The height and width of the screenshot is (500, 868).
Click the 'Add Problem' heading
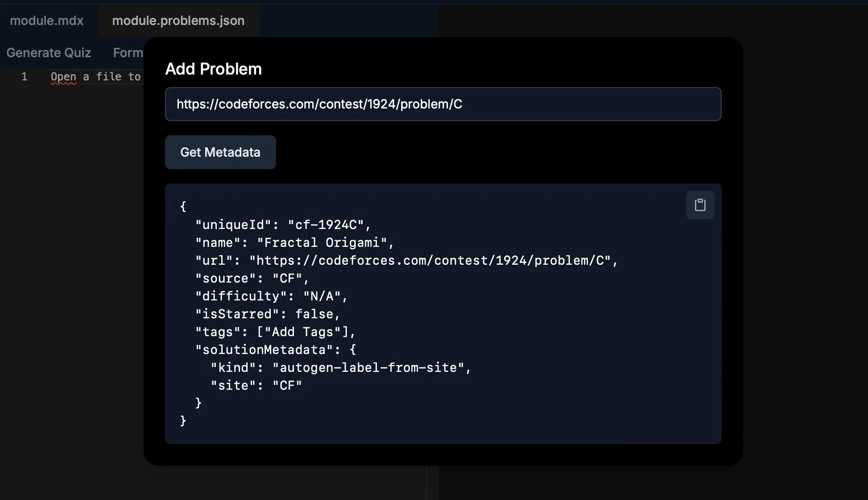coord(214,69)
